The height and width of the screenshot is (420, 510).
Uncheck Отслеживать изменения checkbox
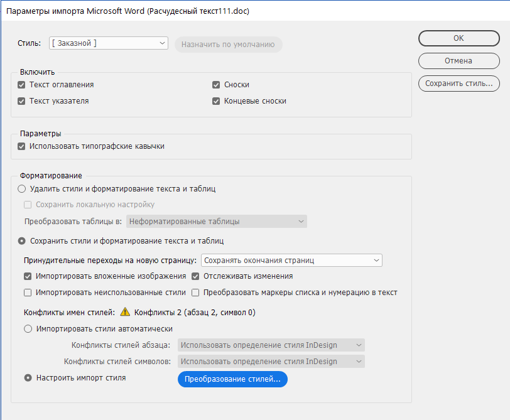pos(196,276)
